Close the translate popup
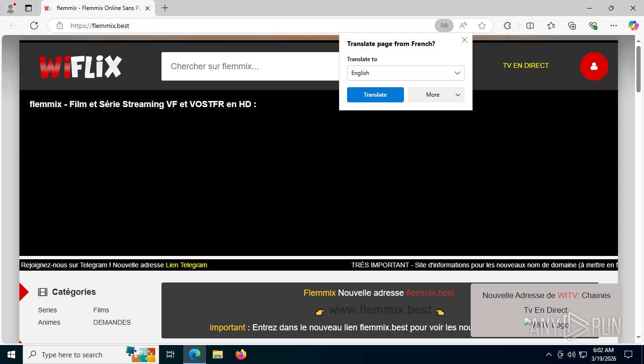 pyautogui.click(x=465, y=40)
